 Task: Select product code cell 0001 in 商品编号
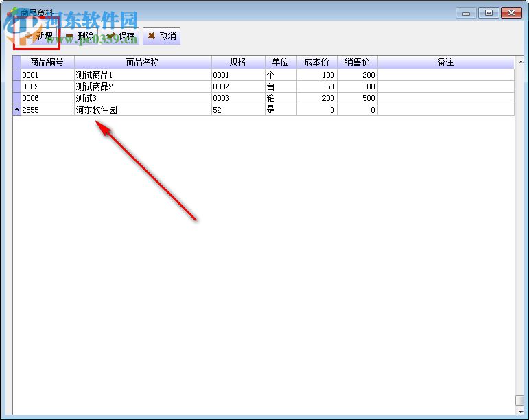pyautogui.click(x=47, y=75)
